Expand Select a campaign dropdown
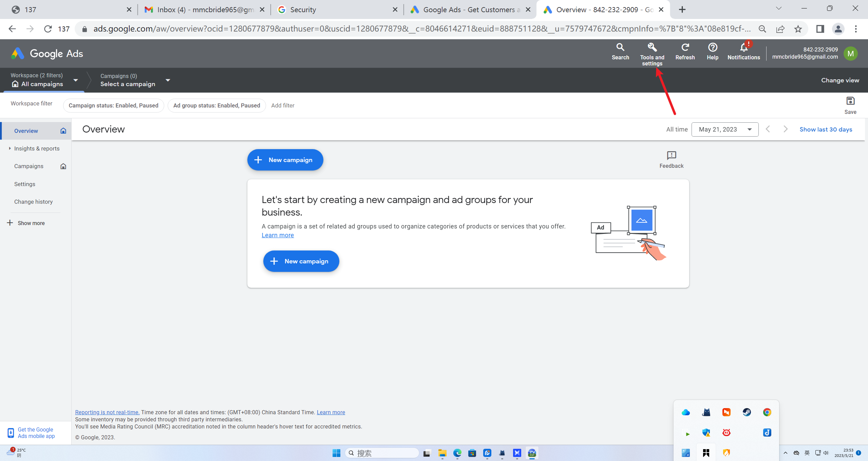The height and width of the screenshot is (461, 868). pyautogui.click(x=168, y=80)
